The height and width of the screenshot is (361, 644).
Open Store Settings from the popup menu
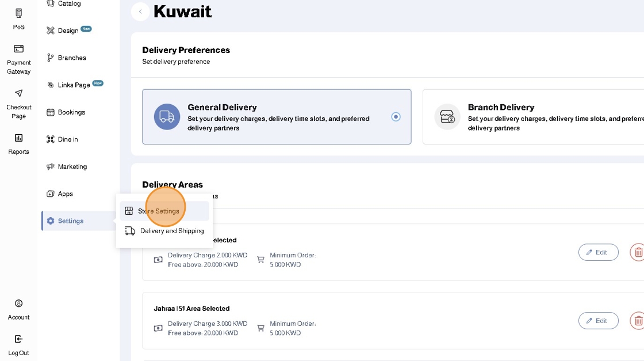tap(158, 211)
